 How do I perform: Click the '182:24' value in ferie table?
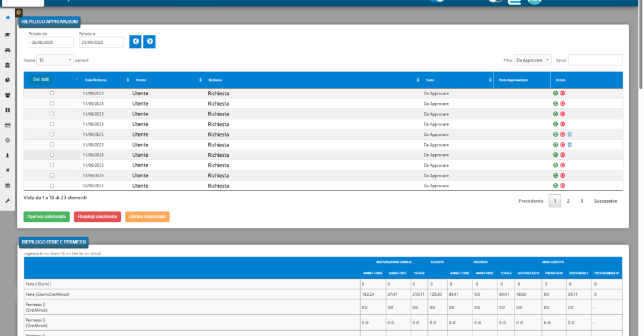[x=367, y=295]
